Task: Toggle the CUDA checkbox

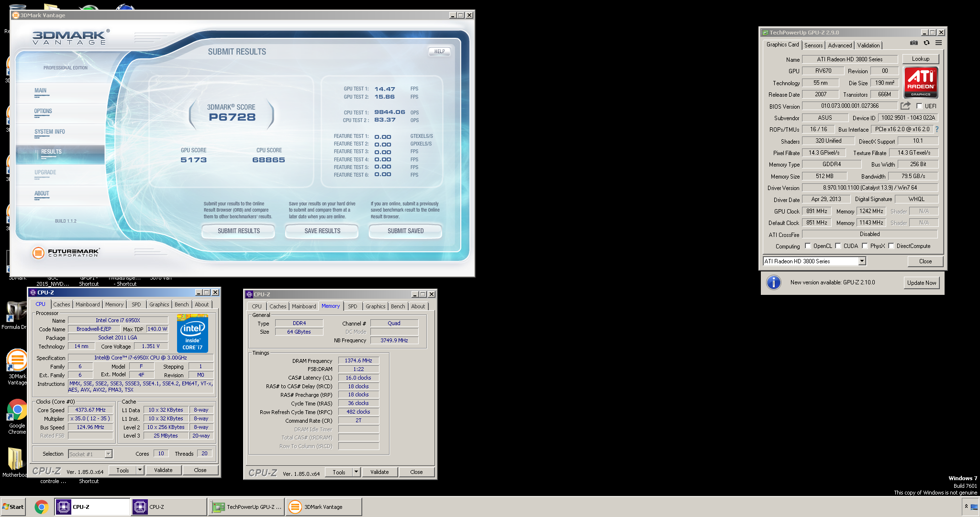Action: tap(838, 246)
